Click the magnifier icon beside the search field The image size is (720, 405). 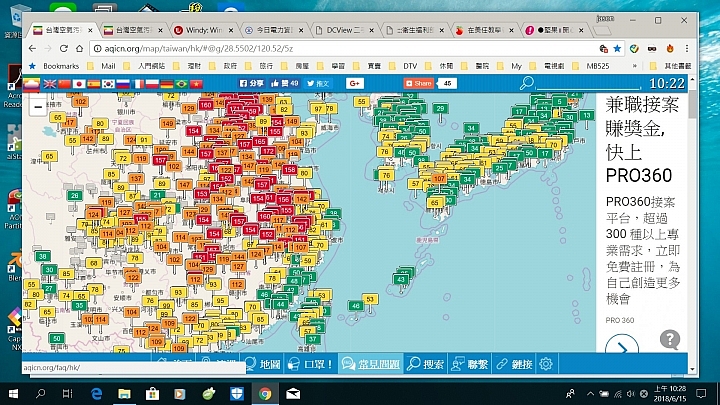click(x=526, y=83)
